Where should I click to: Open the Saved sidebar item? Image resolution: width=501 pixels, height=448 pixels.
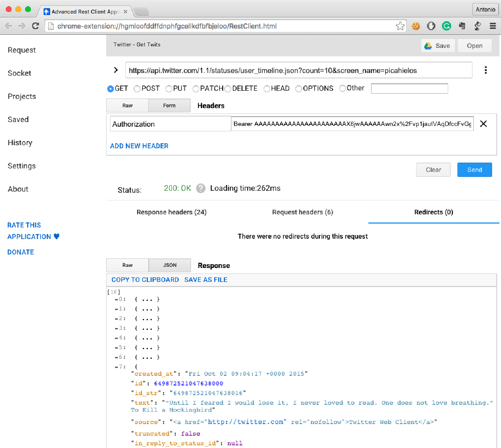click(x=18, y=119)
